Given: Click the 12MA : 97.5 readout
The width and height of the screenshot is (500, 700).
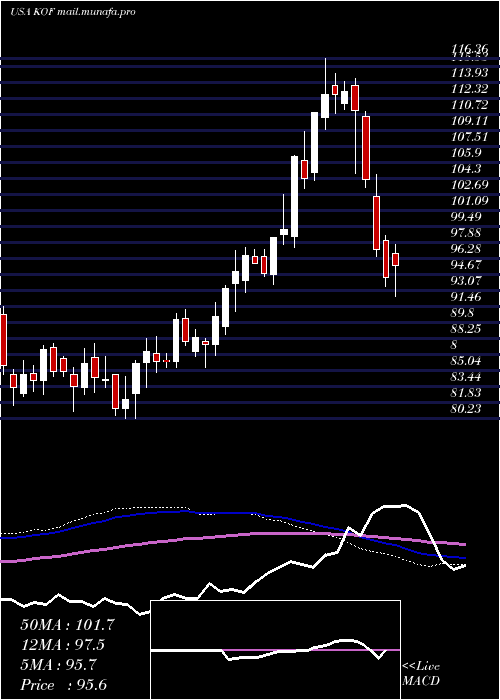Looking at the screenshot, I should [x=64, y=645].
